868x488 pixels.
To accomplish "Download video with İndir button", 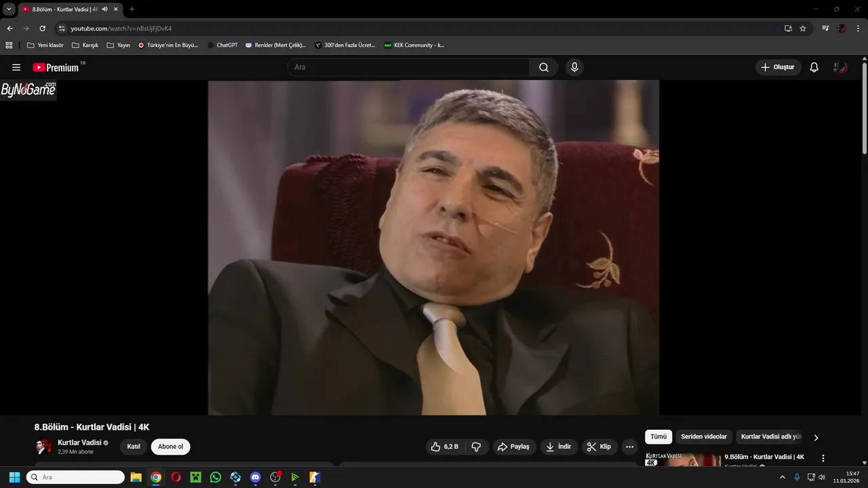I will pyautogui.click(x=559, y=447).
